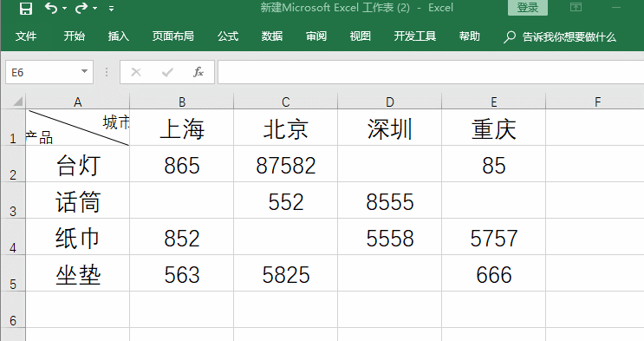644x341 pixels.
Task: Select column B header
Action: [x=181, y=102]
